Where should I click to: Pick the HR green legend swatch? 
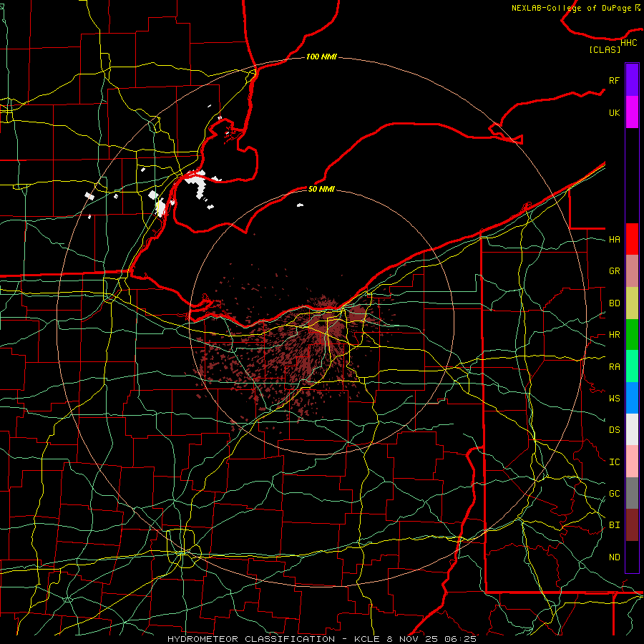point(632,334)
